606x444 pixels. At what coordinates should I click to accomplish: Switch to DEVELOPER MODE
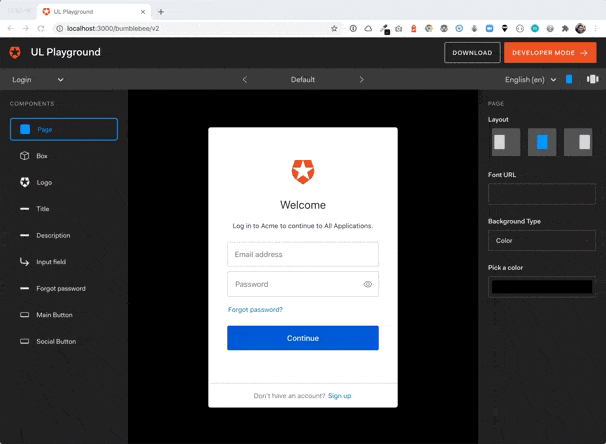pos(550,53)
